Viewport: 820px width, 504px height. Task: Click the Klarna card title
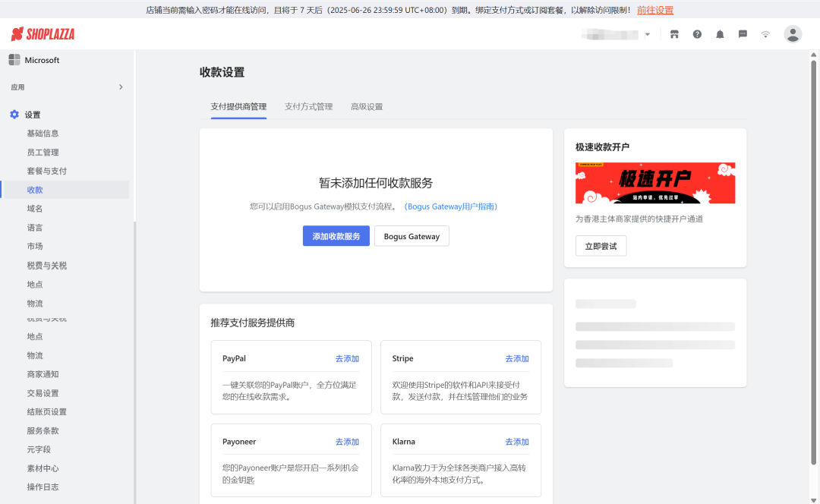pos(404,442)
